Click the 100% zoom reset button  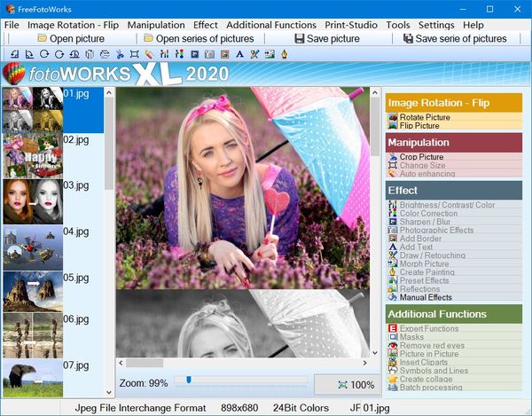click(x=347, y=385)
